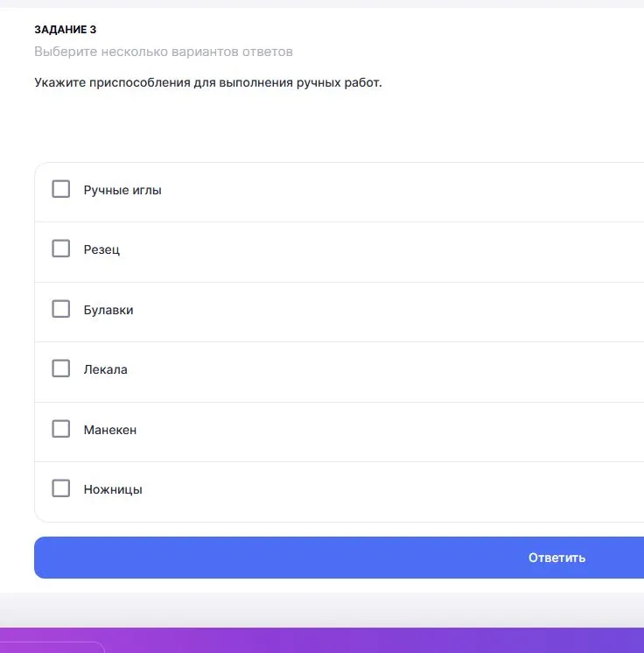The height and width of the screenshot is (653, 644).
Task: Click the question text about ручных работ
Action: click(x=208, y=83)
